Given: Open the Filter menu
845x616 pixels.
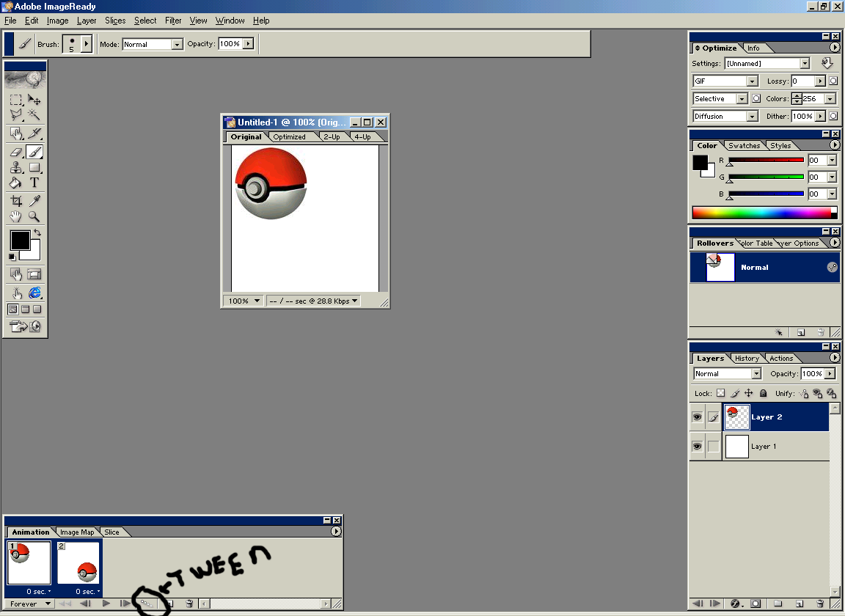Looking at the screenshot, I should [x=173, y=21].
